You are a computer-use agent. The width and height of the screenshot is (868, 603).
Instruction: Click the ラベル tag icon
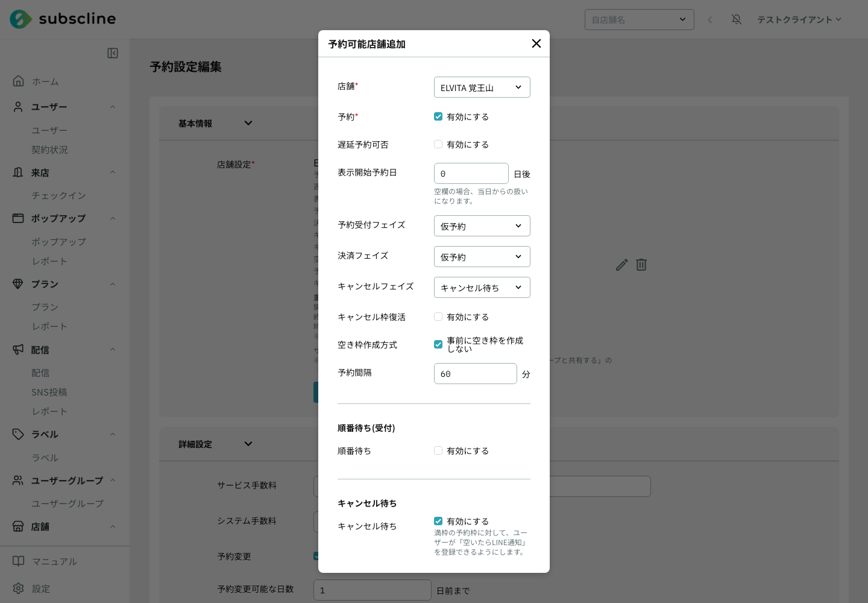click(x=18, y=434)
